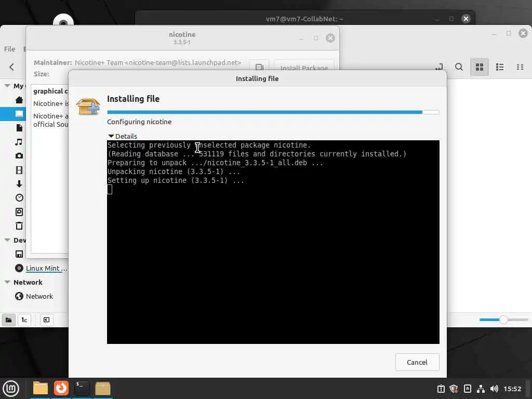The width and height of the screenshot is (532, 399).
Task: Switch file manager to compact view
Action: click(520, 67)
